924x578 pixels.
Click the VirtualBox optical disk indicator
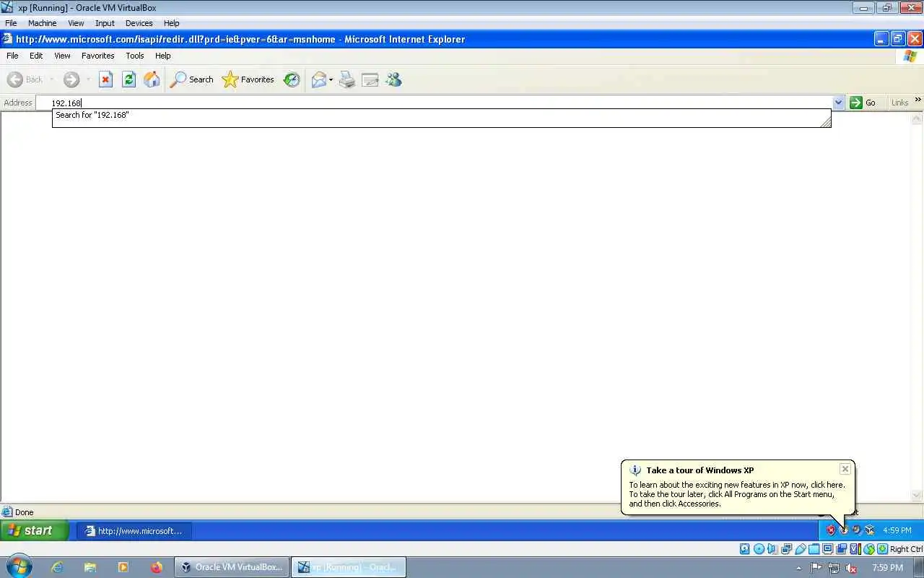759,549
